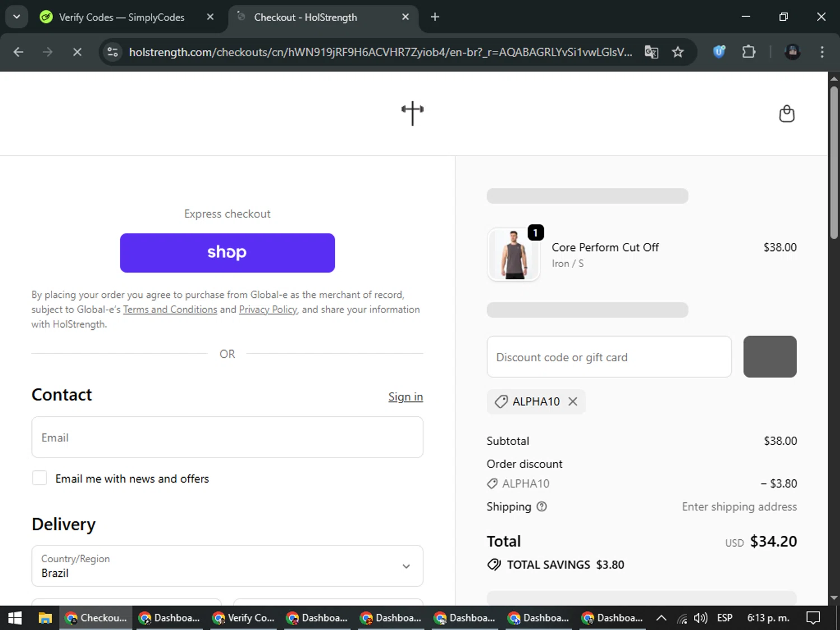The width and height of the screenshot is (840, 630).
Task: Open Terms and Conditions link
Action: tap(170, 310)
